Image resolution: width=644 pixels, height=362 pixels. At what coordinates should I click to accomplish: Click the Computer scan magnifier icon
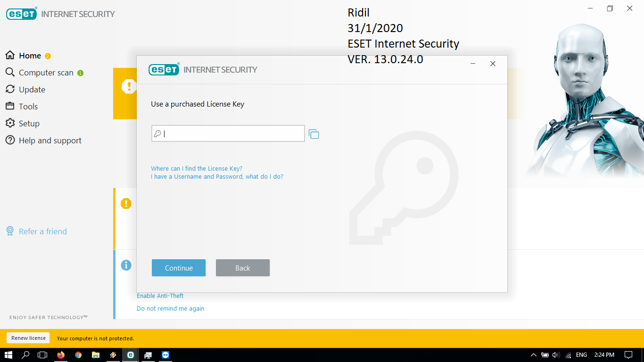click(10, 73)
